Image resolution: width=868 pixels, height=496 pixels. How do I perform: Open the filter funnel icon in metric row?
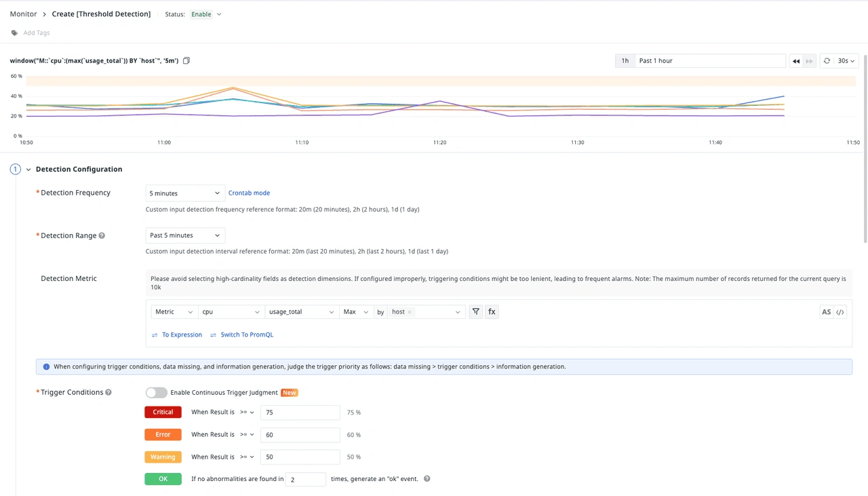pyautogui.click(x=476, y=312)
